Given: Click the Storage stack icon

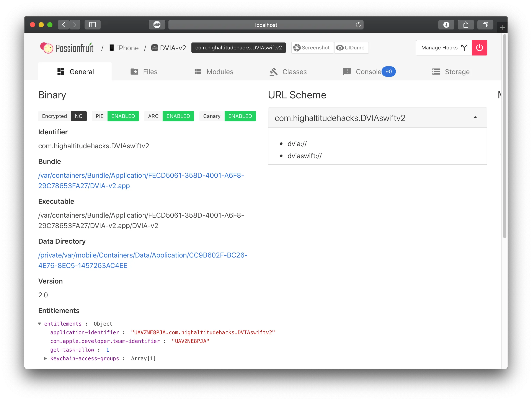Looking at the screenshot, I should [436, 72].
